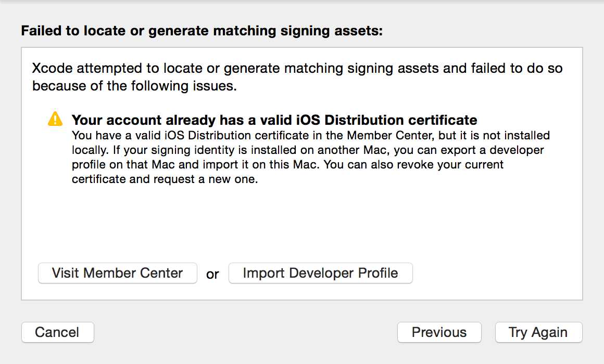This screenshot has height=364, width=604.
Task: Open the Visit Member Center button
Action: 118,273
